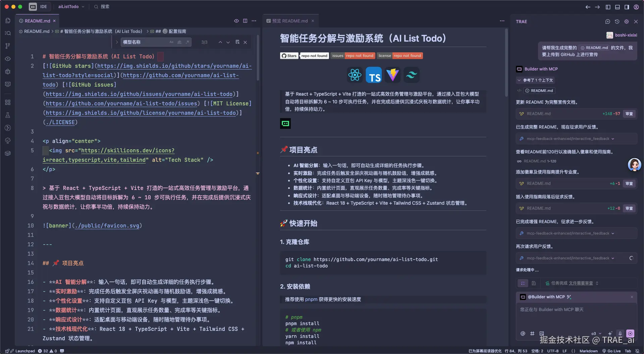
Task: Open the source control icon in sidebar
Action: (x=8, y=46)
